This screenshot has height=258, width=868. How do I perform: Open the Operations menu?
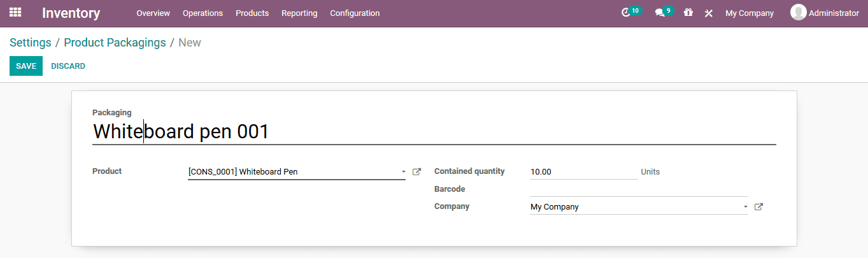(203, 13)
